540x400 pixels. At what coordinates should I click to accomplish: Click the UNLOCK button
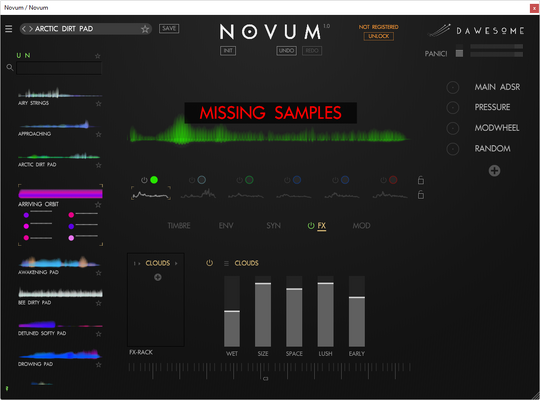pos(378,36)
